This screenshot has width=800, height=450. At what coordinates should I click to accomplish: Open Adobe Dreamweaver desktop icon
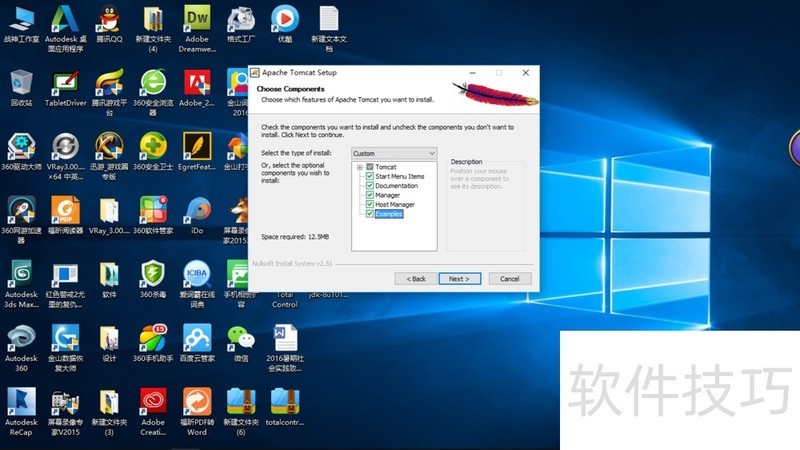click(x=197, y=20)
